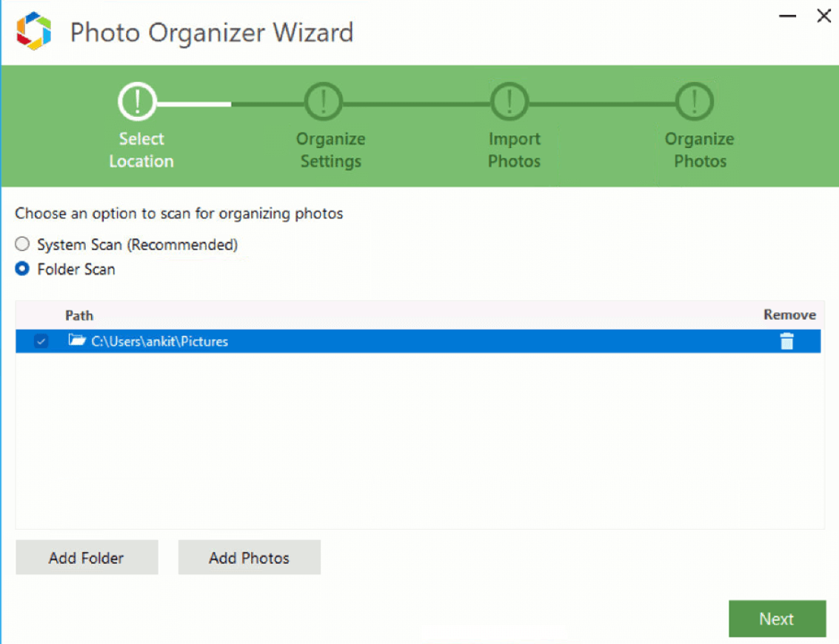Click the folder icon beside the Pictures path
Image resolution: width=839 pixels, height=644 pixels.
click(75, 341)
